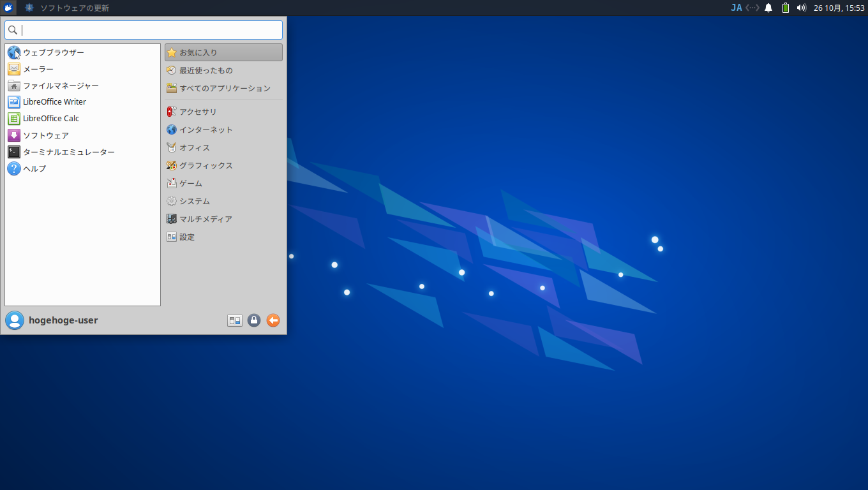
Task: Click the hogehoge-user name label
Action: coord(63,320)
